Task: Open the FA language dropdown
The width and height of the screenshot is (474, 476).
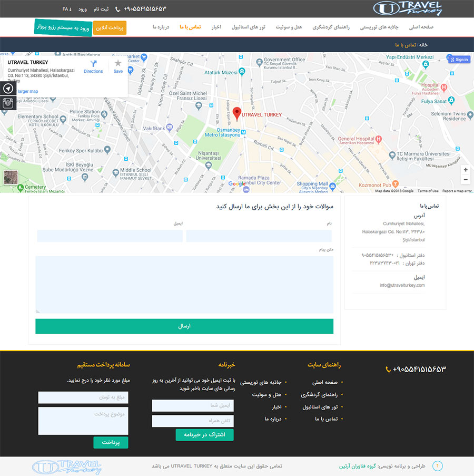Action: 67,9
